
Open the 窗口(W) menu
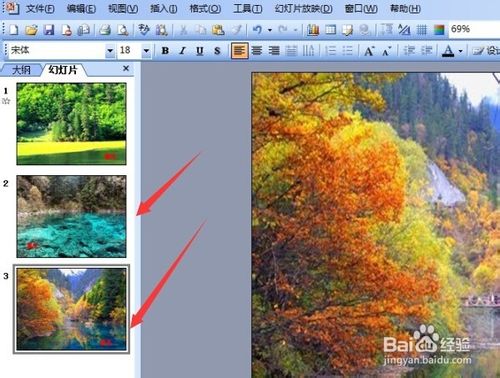tap(361, 9)
